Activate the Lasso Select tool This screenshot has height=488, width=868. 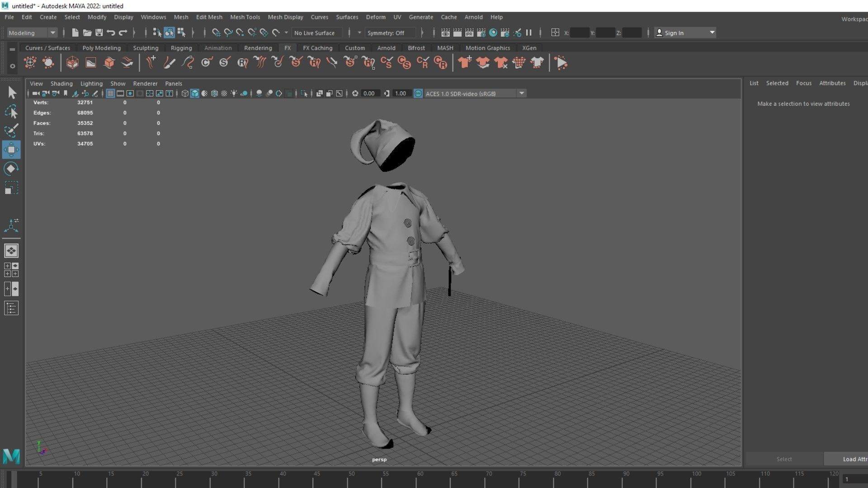tap(11, 112)
